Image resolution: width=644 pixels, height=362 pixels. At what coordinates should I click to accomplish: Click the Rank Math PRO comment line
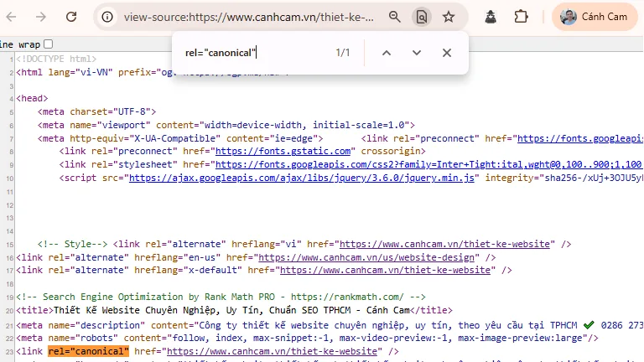tap(221, 297)
